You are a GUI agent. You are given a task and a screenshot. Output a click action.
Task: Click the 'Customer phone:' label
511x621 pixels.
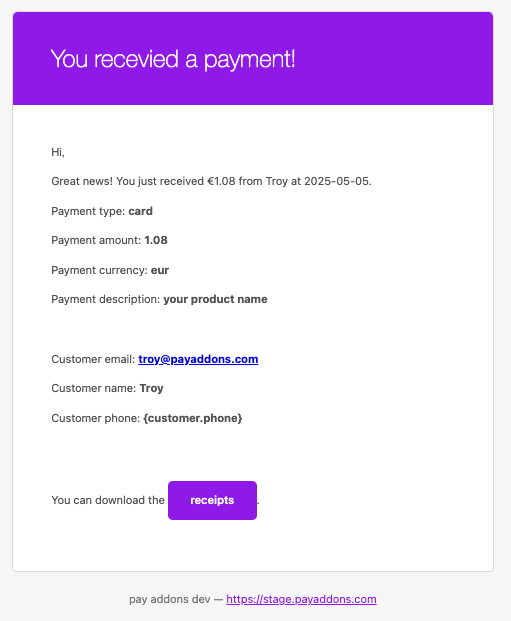(95, 418)
